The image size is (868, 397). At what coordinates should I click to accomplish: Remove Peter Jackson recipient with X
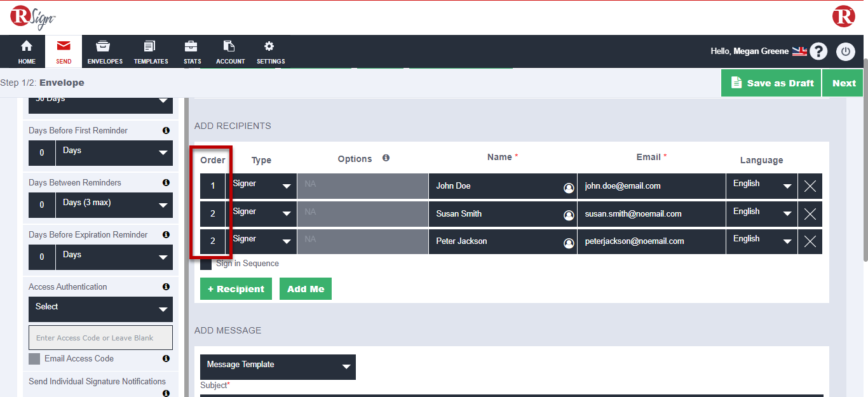point(810,241)
